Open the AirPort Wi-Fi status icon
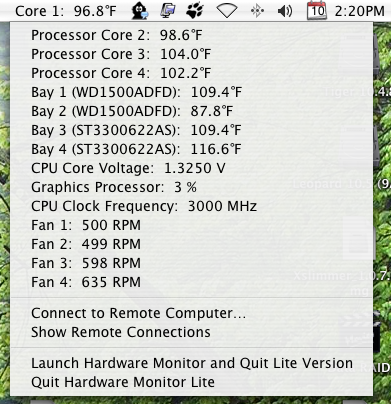The width and height of the screenshot is (391, 404). (x=227, y=11)
